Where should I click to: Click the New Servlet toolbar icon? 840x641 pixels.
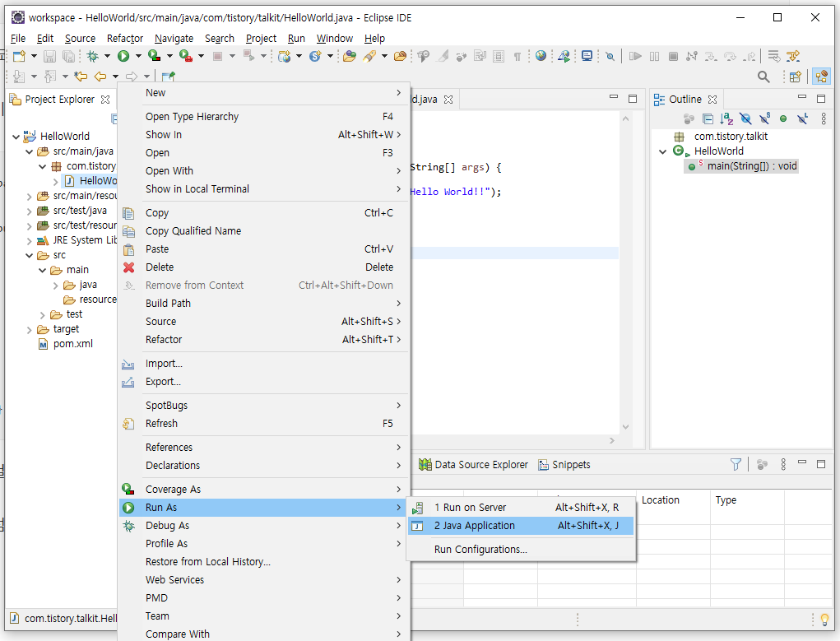click(x=315, y=56)
